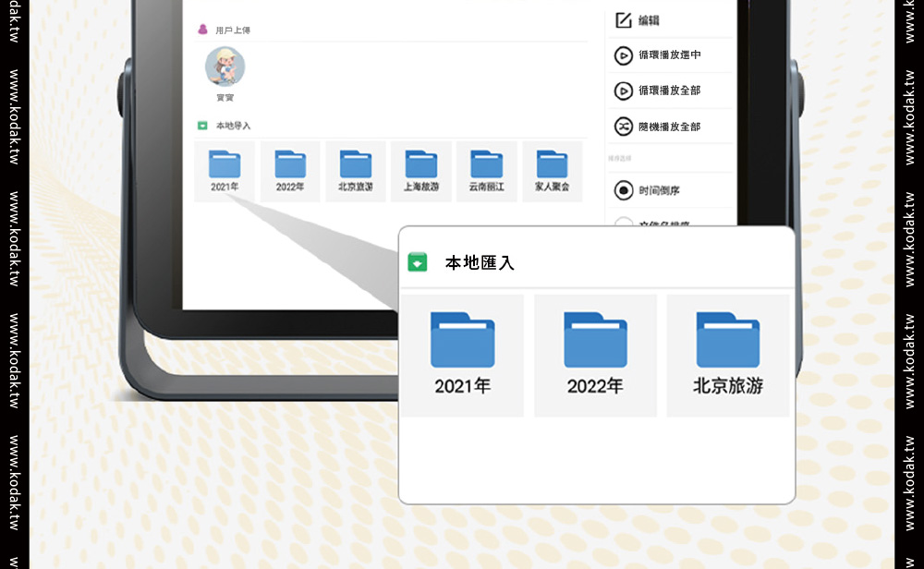Screen dimensions: 924x569
Task: Open the 上海旅游 folder icon
Action: 420,164
